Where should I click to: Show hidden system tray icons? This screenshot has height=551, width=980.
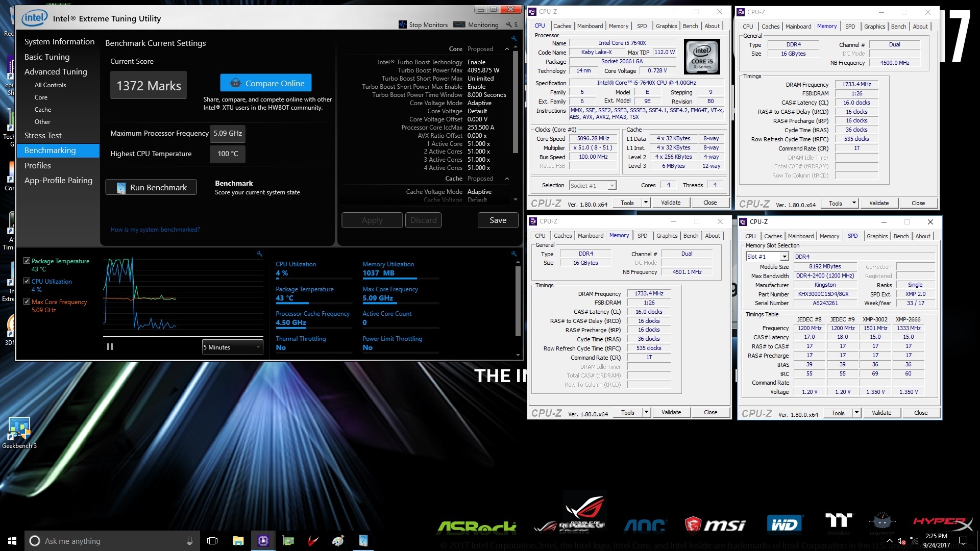tap(890, 541)
